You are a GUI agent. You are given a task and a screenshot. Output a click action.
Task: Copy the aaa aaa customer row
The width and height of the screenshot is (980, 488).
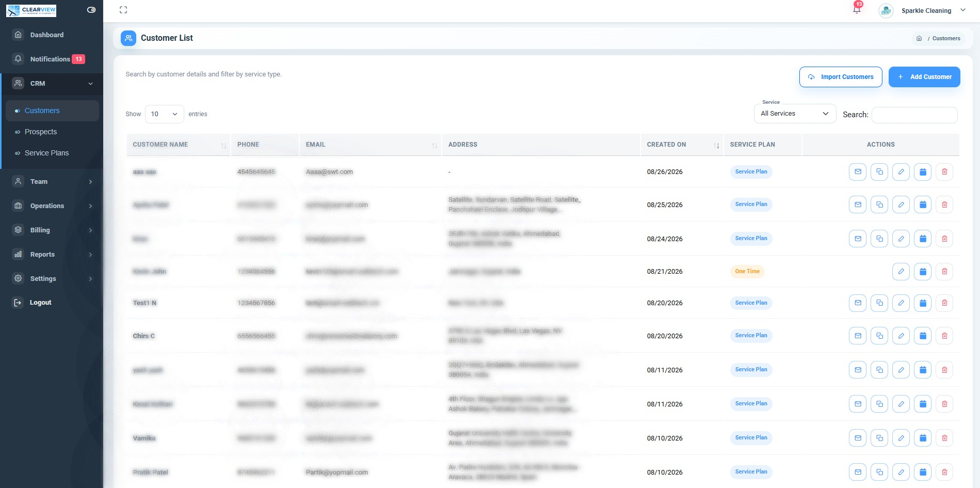pos(879,172)
